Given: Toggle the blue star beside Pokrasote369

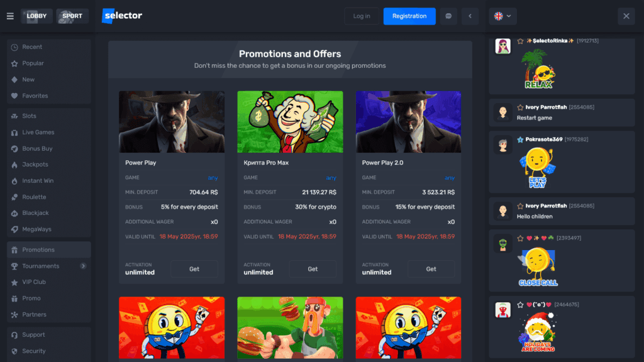Looking at the screenshot, I should 520,140.
